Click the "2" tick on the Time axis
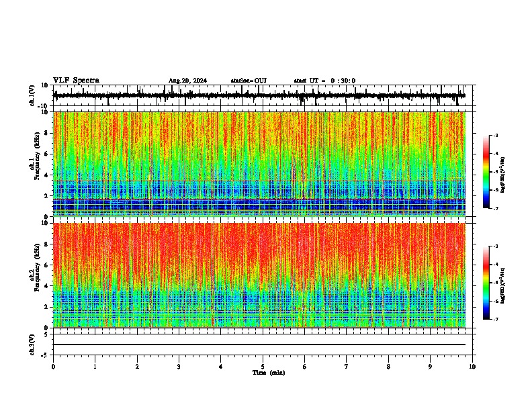 coord(137,367)
